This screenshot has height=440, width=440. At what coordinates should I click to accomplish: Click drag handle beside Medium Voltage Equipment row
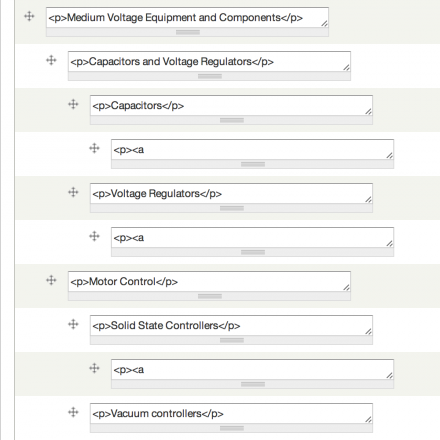(x=29, y=16)
